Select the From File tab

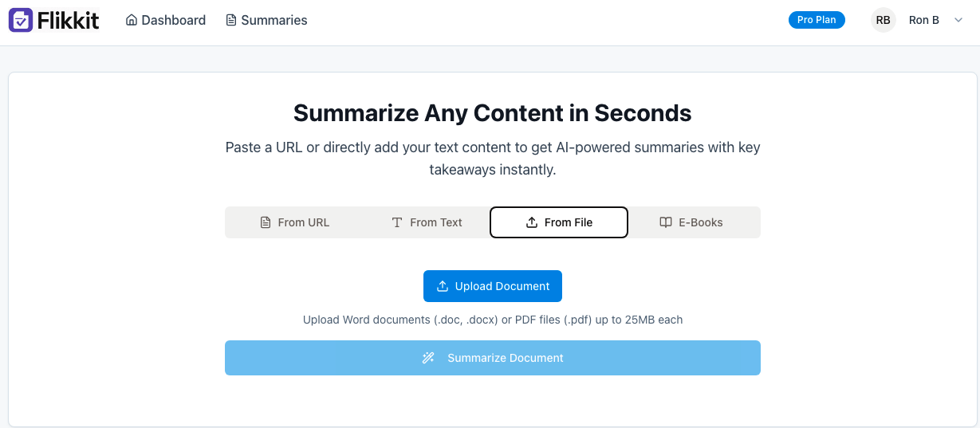(559, 222)
